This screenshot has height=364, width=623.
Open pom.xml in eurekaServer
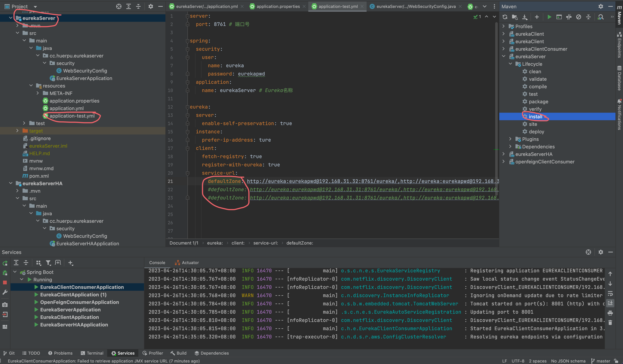pos(39,176)
